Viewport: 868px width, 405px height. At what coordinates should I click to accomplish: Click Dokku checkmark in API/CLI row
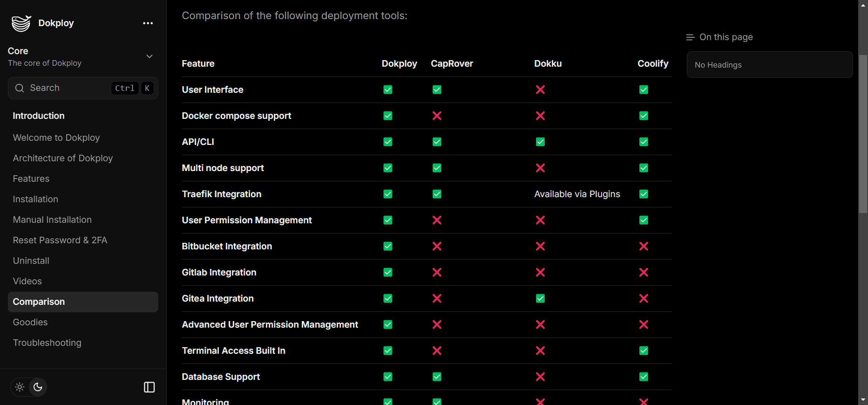pyautogui.click(x=540, y=142)
